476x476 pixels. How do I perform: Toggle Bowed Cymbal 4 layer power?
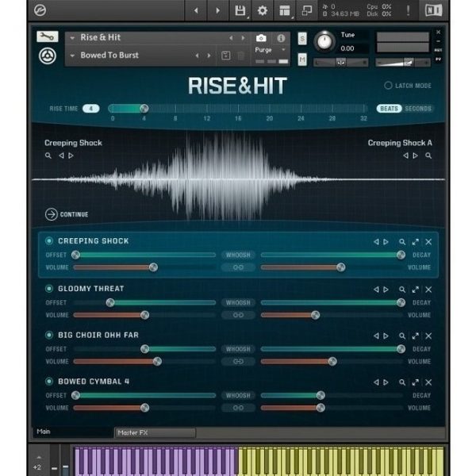(x=49, y=382)
